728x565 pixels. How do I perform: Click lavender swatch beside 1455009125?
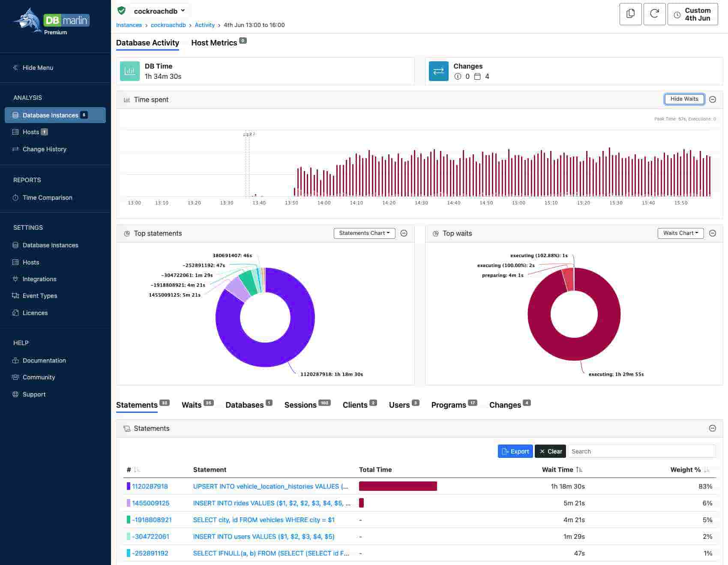point(129,503)
